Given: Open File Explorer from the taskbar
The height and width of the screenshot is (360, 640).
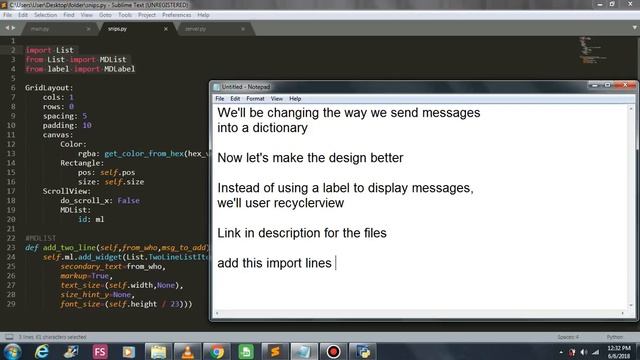Looking at the screenshot, I should [158, 351].
